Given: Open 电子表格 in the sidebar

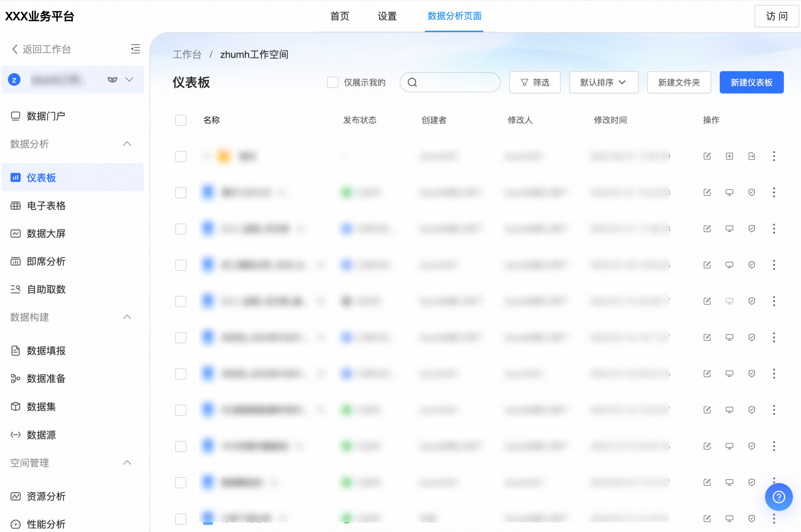Looking at the screenshot, I should tap(73, 206).
